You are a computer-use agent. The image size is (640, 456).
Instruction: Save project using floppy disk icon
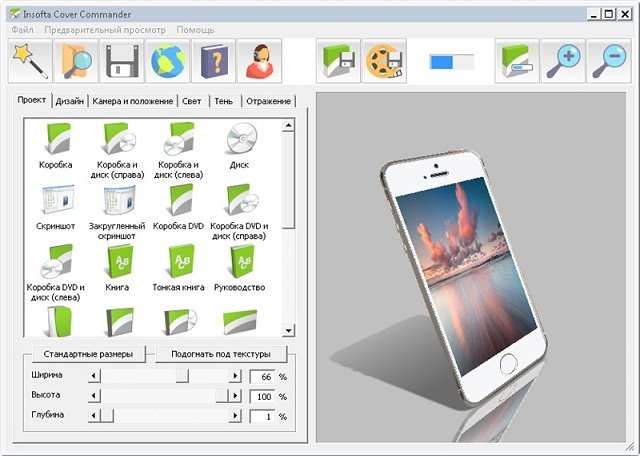click(122, 61)
